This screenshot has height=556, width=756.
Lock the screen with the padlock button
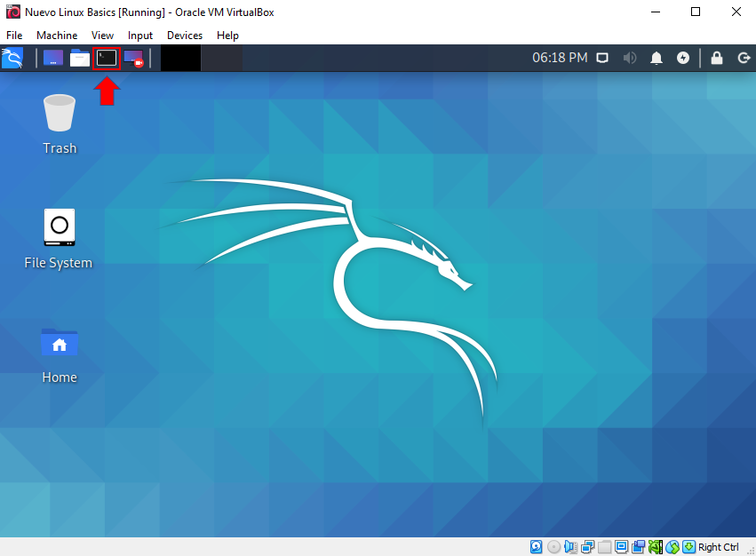[716, 58]
